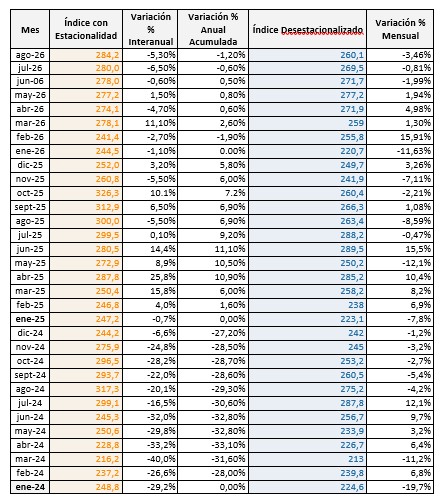
Task: Select the bold ene-24 month cell
Action: click(x=30, y=487)
